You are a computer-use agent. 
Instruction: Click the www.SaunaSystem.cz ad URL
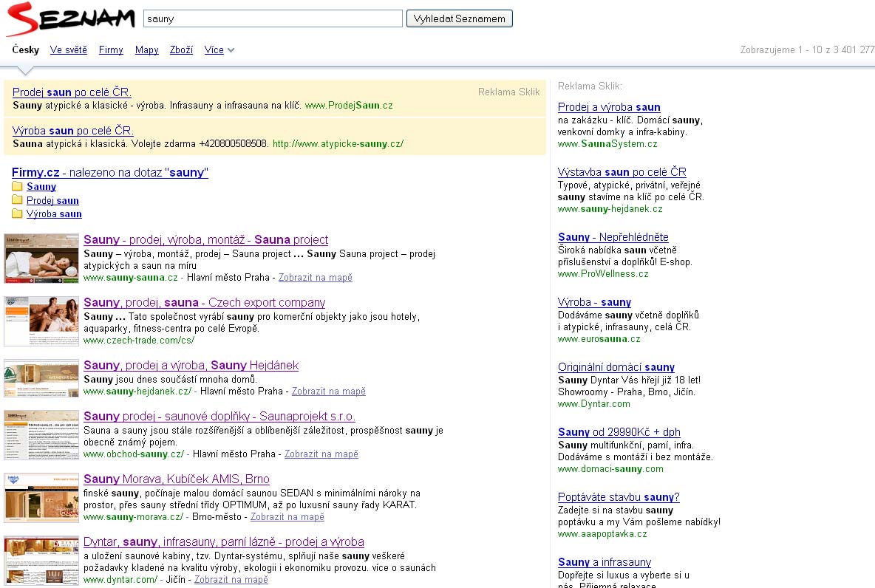click(x=607, y=144)
